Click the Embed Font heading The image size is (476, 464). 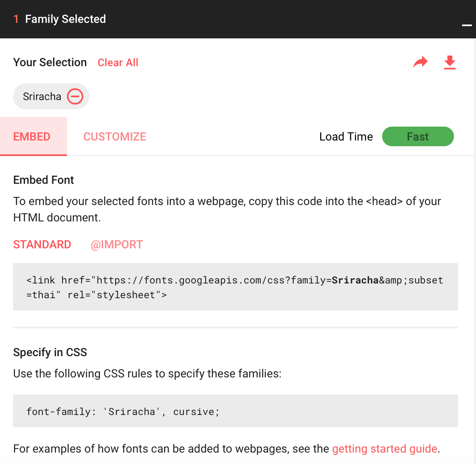[x=43, y=180]
